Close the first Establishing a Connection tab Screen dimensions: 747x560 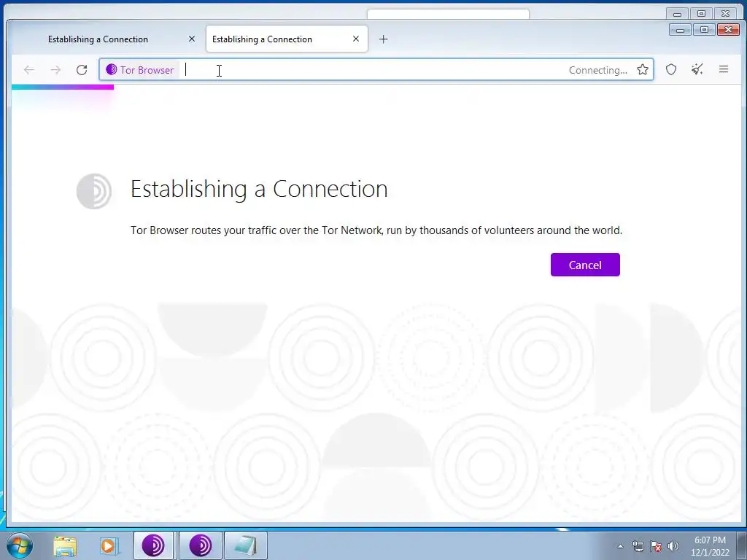192,39
